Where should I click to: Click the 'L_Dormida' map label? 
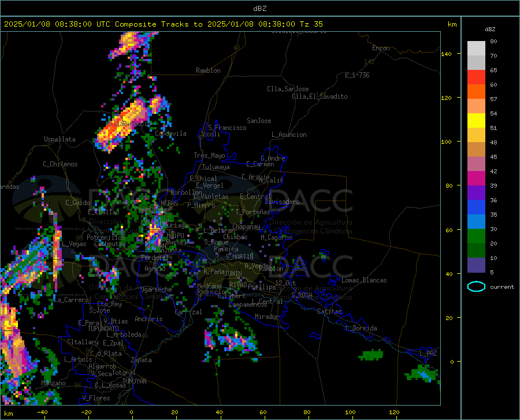pos(361,328)
